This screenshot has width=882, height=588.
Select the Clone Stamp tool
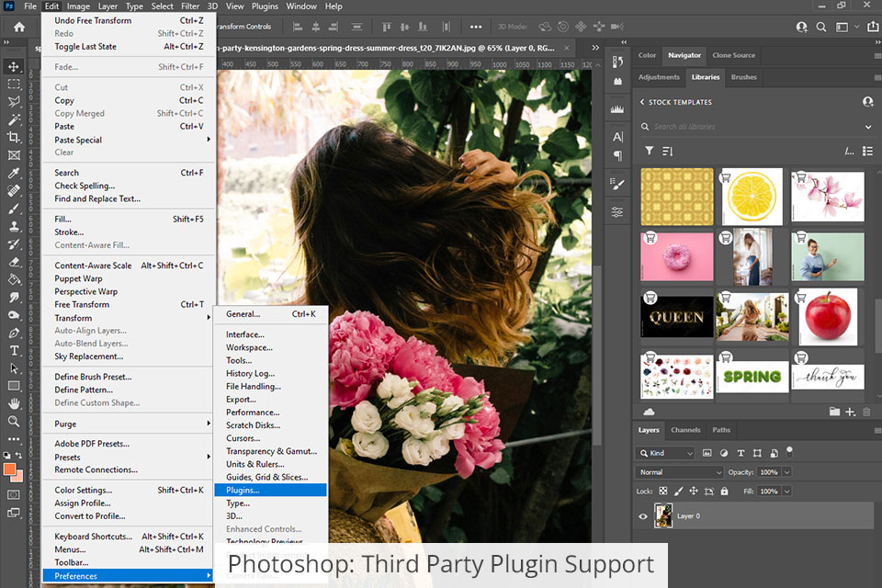point(14,226)
